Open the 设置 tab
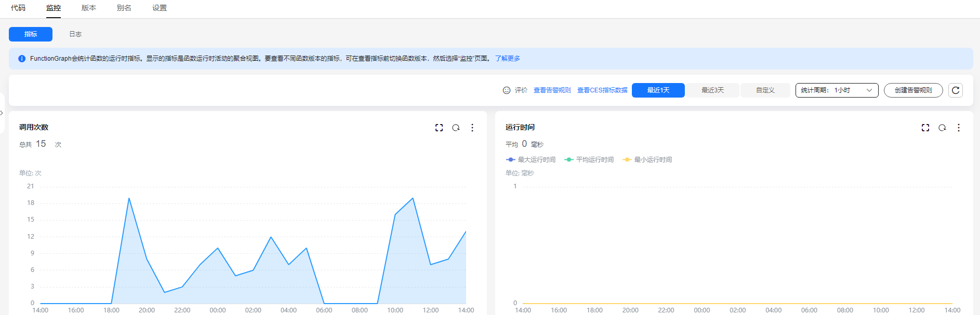 click(x=160, y=8)
